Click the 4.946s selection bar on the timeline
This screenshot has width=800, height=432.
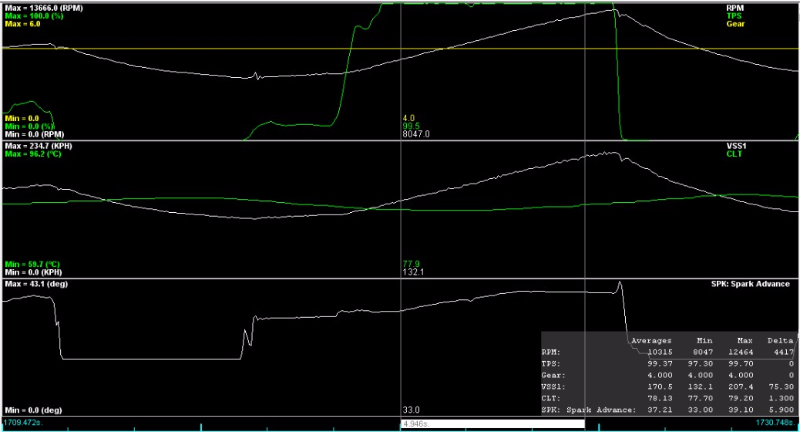point(492,424)
